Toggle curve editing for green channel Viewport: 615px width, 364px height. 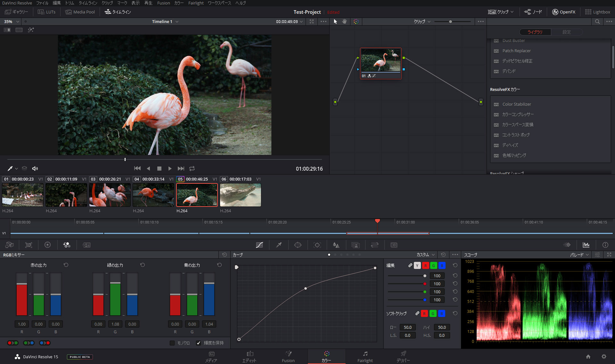tap(433, 265)
